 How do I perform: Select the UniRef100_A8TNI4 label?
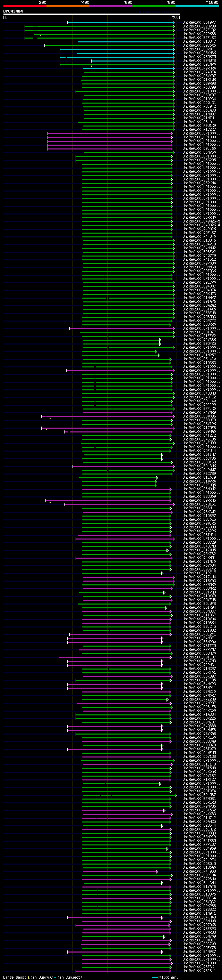199,535
